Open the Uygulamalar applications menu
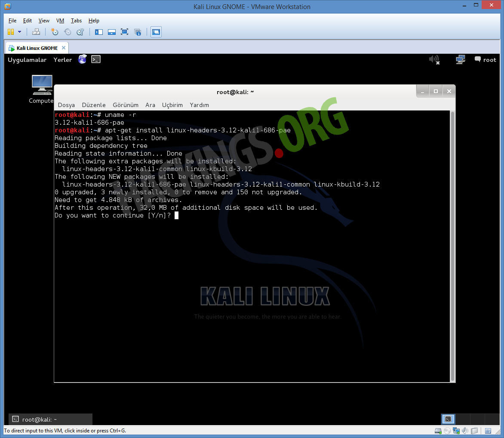 tap(27, 60)
